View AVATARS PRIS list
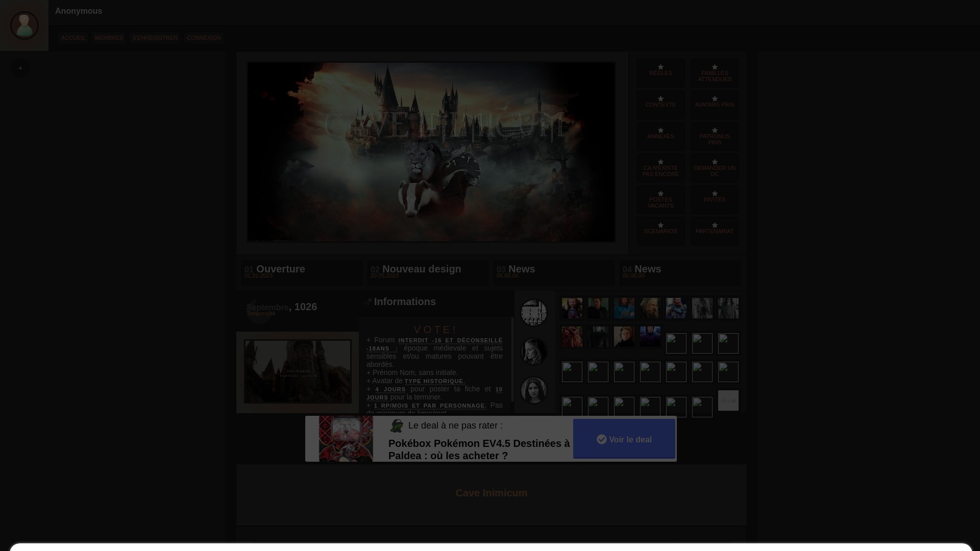 (715, 105)
